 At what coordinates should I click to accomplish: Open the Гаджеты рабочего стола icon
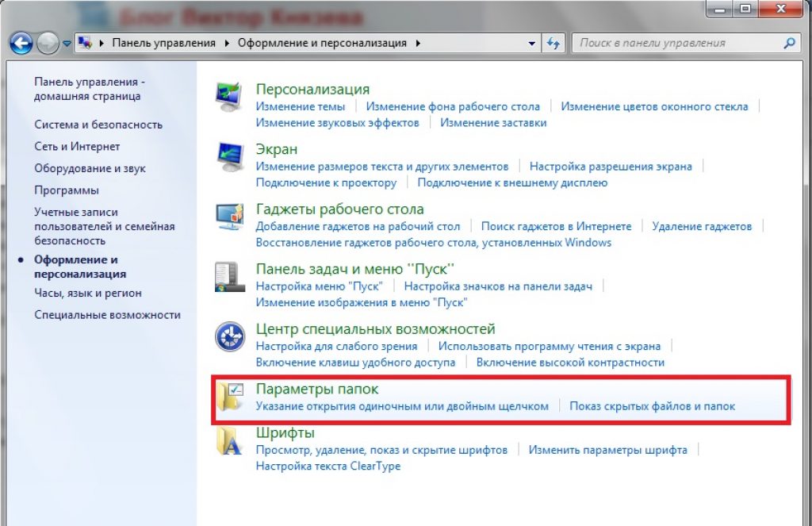(x=230, y=217)
